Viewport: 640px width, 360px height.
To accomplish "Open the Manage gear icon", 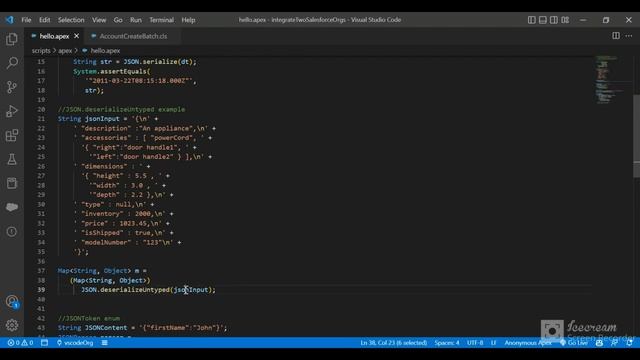I will (x=12, y=325).
